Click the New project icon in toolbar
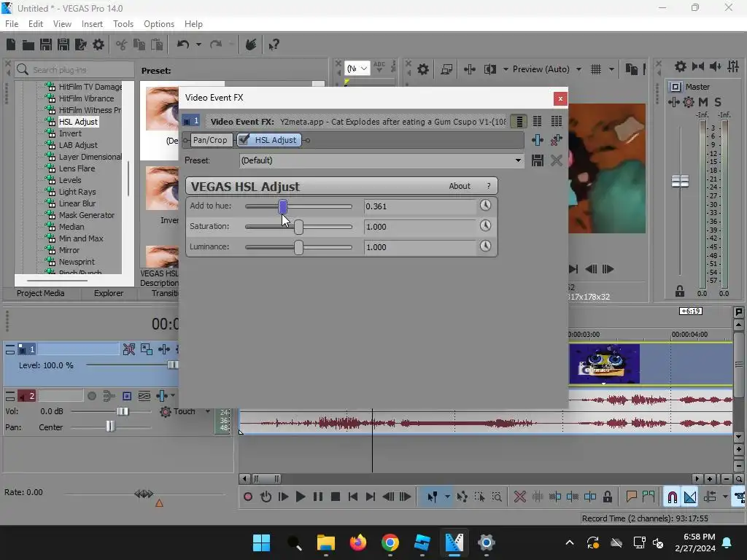 tap(11, 44)
